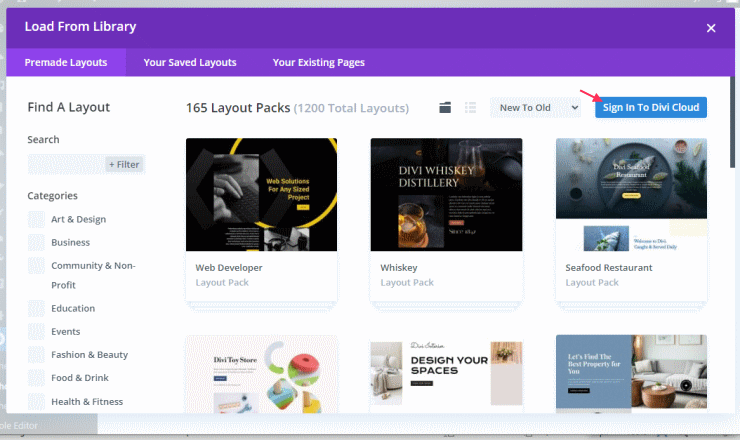Check the Fashion & Beauty category

36,355
